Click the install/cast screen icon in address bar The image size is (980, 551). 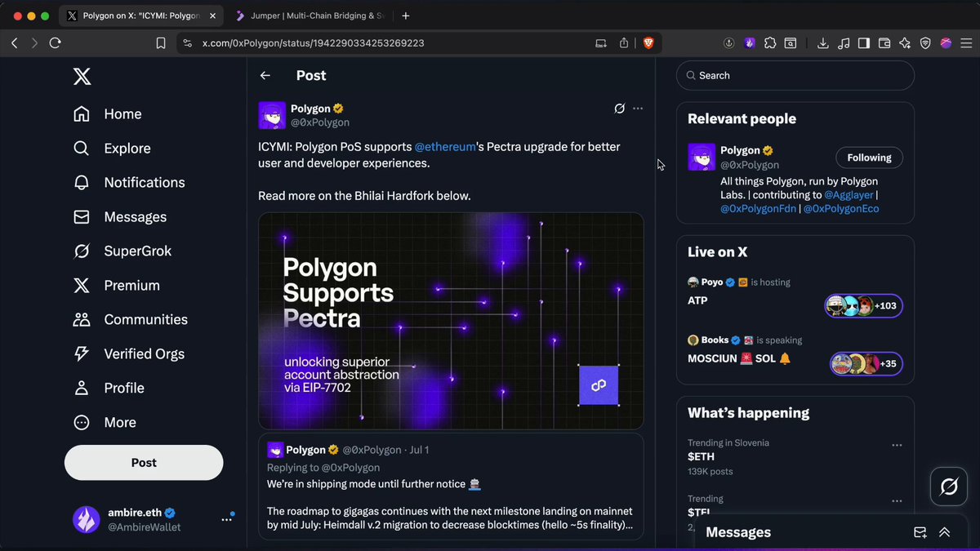tap(601, 43)
